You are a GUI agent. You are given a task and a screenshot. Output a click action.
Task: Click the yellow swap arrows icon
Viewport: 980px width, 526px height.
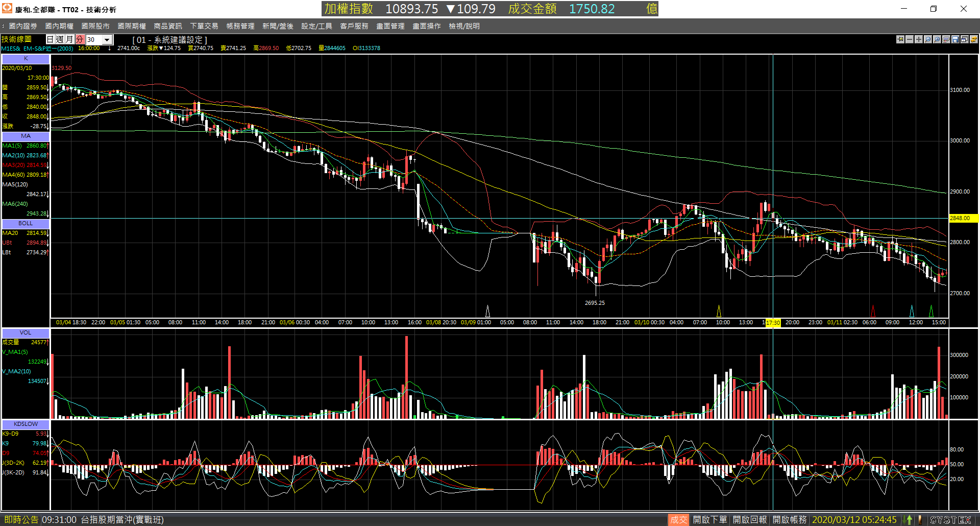[x=974, y=39]
